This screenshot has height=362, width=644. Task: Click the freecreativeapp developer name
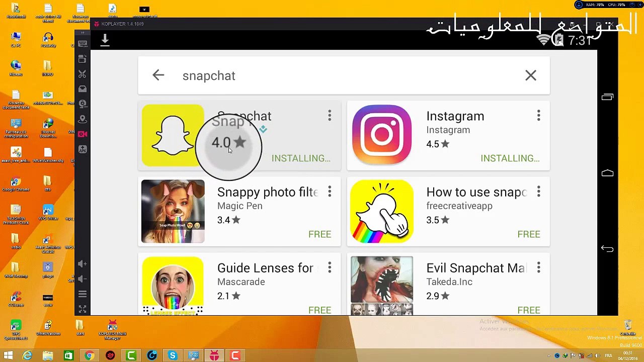pos(459,206)
